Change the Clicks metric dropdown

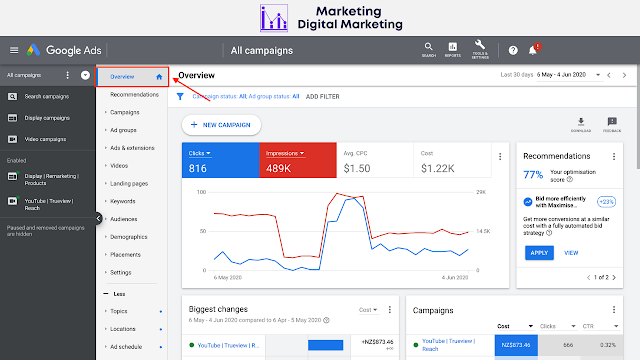pos(199,153)
